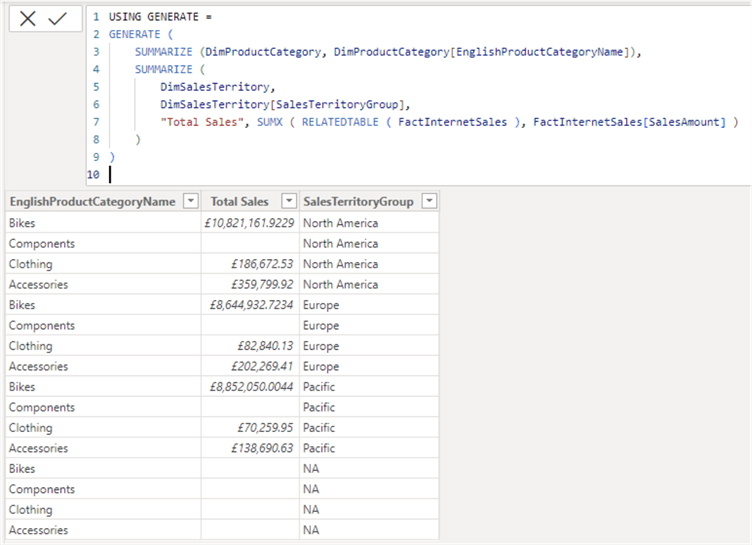Select the EnglishProductCategoryName column header

pos(92,202)
